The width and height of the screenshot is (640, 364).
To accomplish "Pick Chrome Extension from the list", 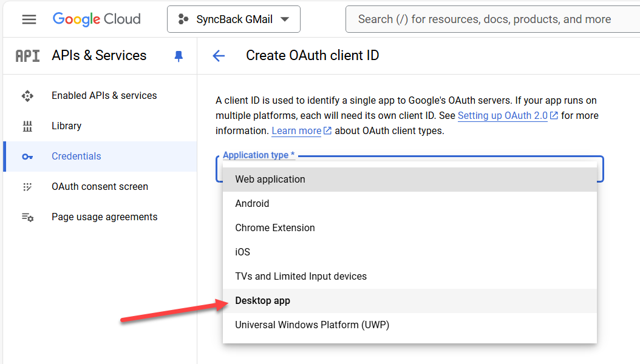I will [410, 228].
